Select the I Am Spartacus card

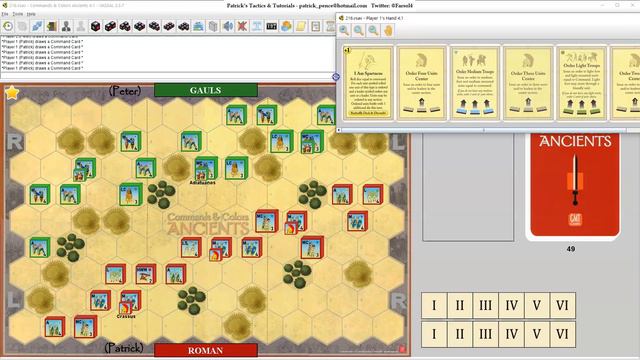coord(368,83)
